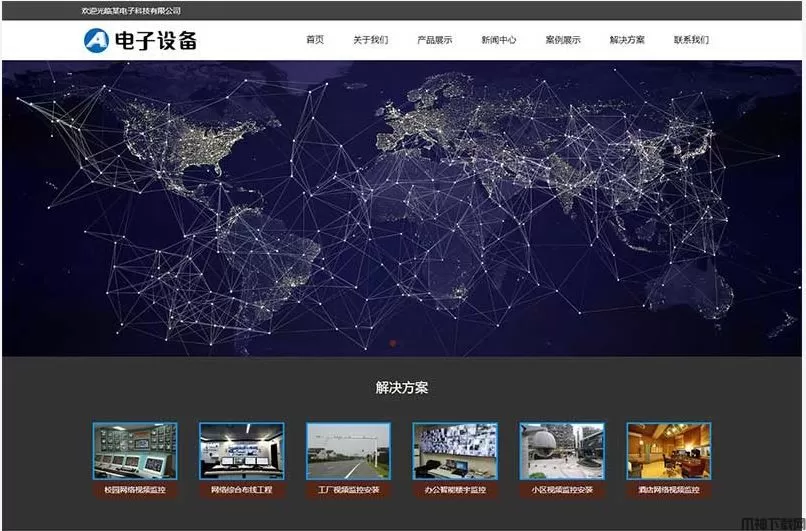Click the 电子设备 site title

pos(156,40)
